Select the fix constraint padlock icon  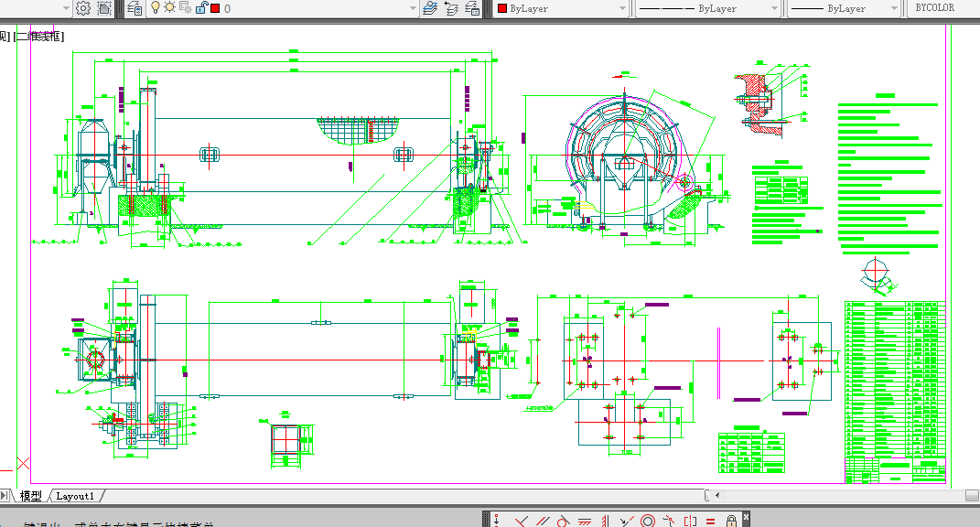[x=731, y=520]
